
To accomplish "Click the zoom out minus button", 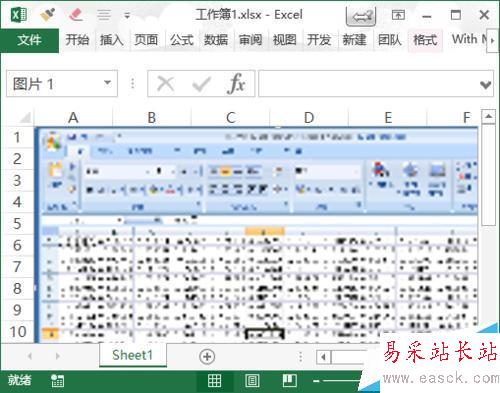I will (316, 381).
